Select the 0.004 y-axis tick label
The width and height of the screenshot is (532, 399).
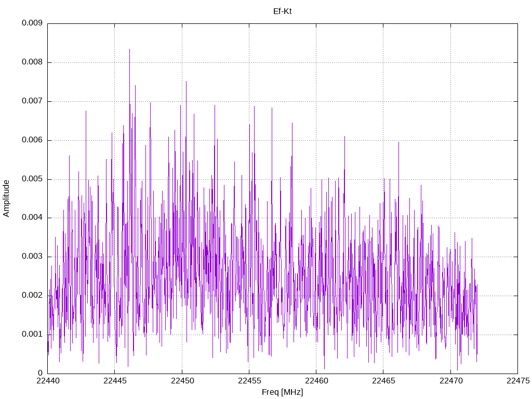click(x=32, y=218)
